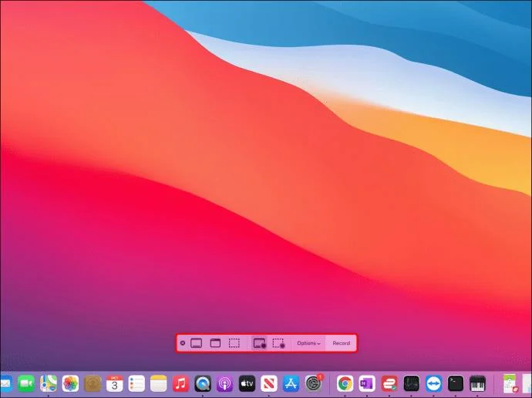Select Capture Entire Screen in screenshot toolbar
The height and width of the screenshot is (398, 532).
[196, 343]
